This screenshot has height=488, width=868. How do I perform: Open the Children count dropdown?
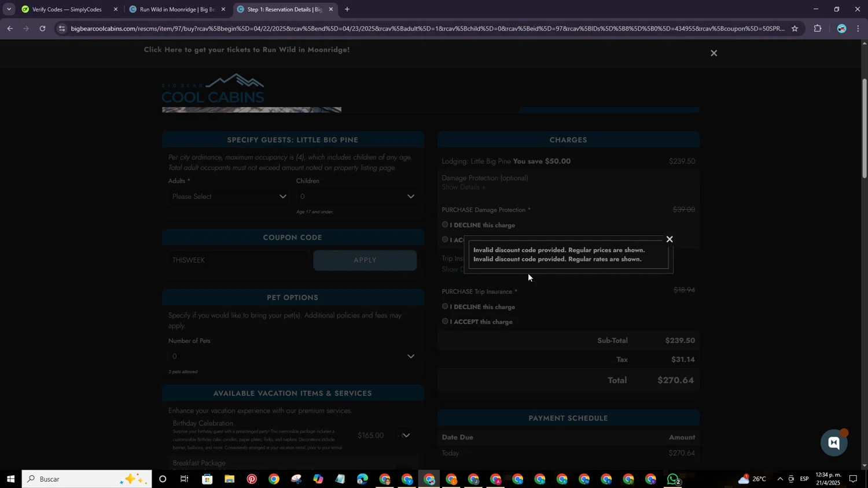point(357,197)
